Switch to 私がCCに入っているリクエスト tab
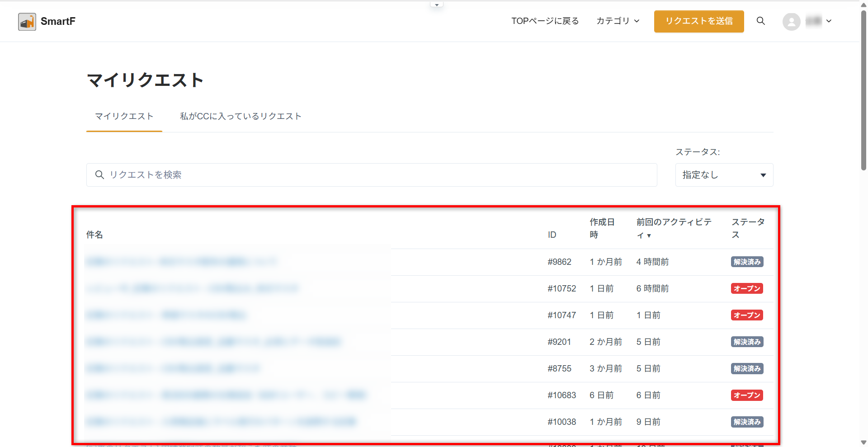This screenshot has height=447, width=868. [241, 117]
